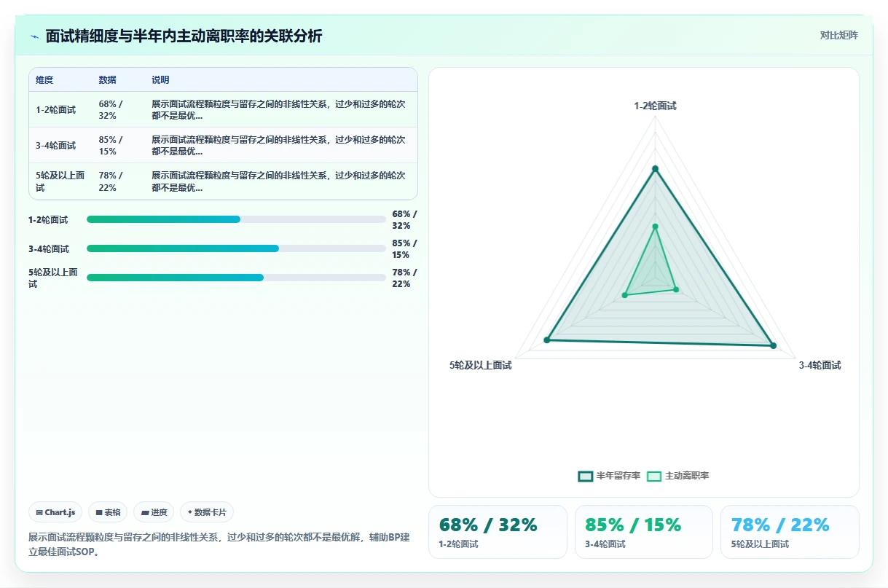The width and height of the screenshot is (888, 588).
Task: Click the 对比矩阵 label in header
Action: pyautogui.click(x=838, y=35)
